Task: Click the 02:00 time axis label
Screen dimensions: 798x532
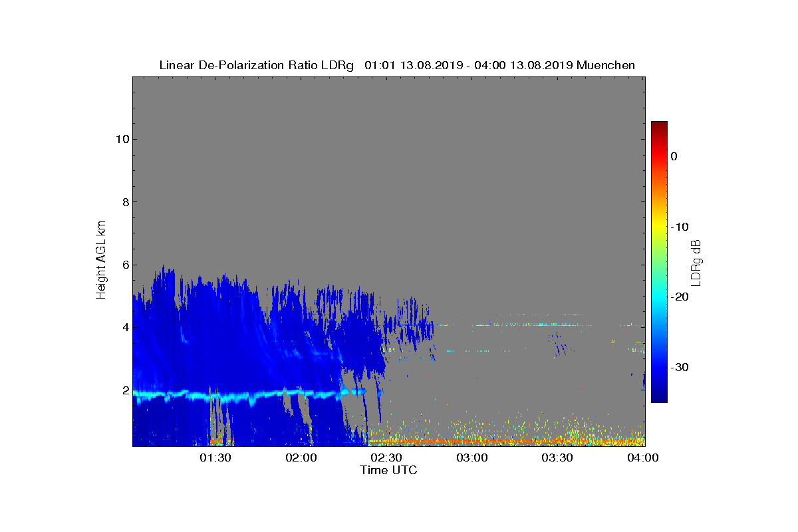Action: (301, 458)
